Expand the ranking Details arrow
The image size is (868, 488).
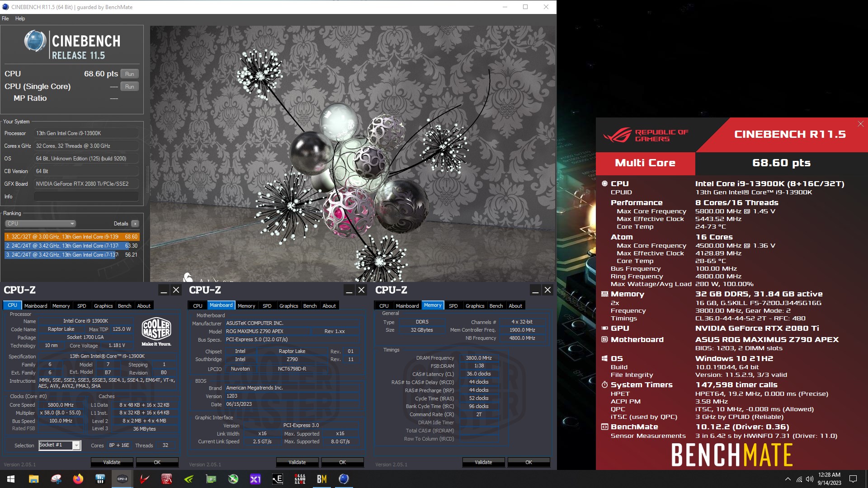135,224
